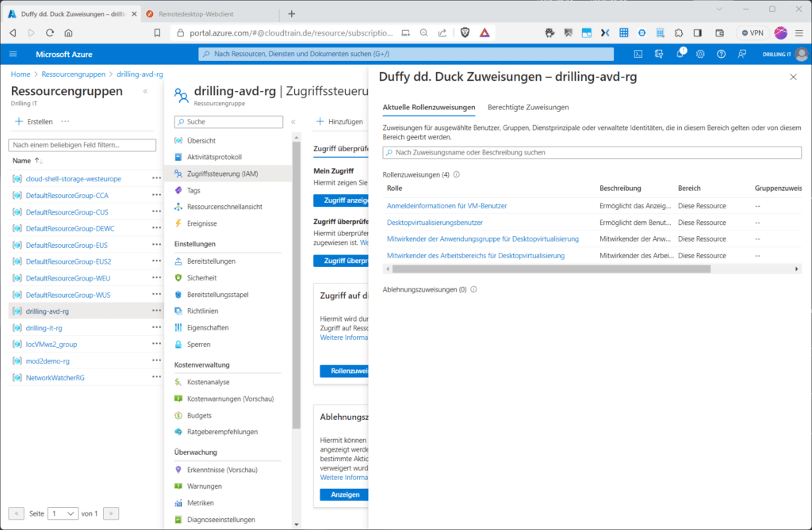Viewport: 812px width, 530px height.
Task: Open Diagnoseeinstellungen menu item
Action: pos(221,519)
